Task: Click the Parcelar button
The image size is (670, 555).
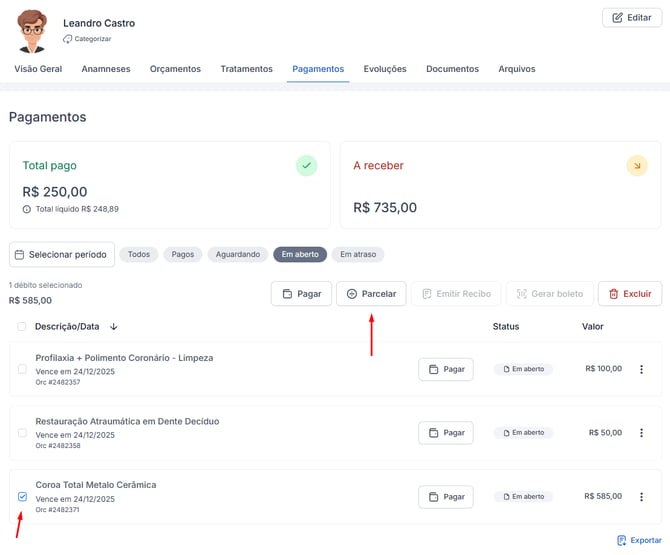Action: pyautogui.click(x=371, y=294)
